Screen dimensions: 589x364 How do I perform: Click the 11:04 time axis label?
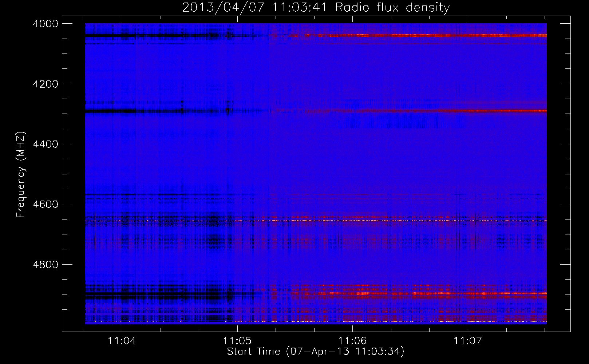pyautogui.click(x=122, y=341)
